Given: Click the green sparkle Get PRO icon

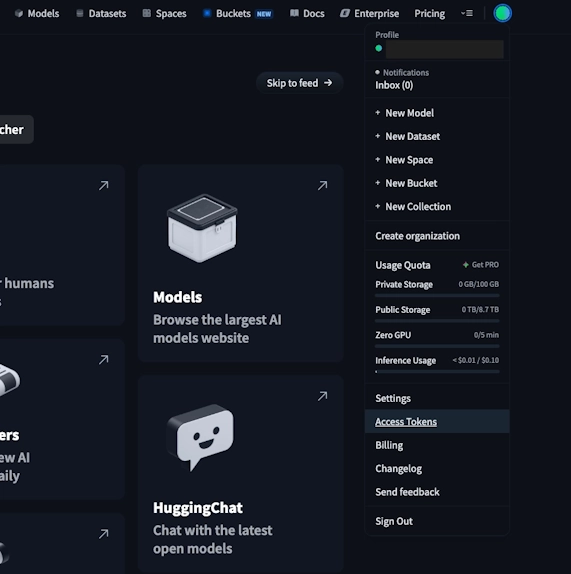Looking at the screenshot, I should [x=466, y=265].
